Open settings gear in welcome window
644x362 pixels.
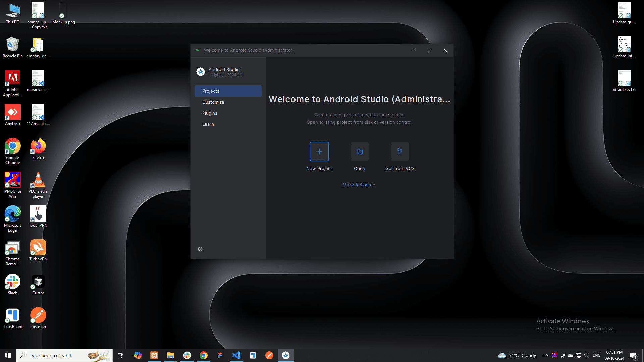pyautogui.click(x=200, y=249)
